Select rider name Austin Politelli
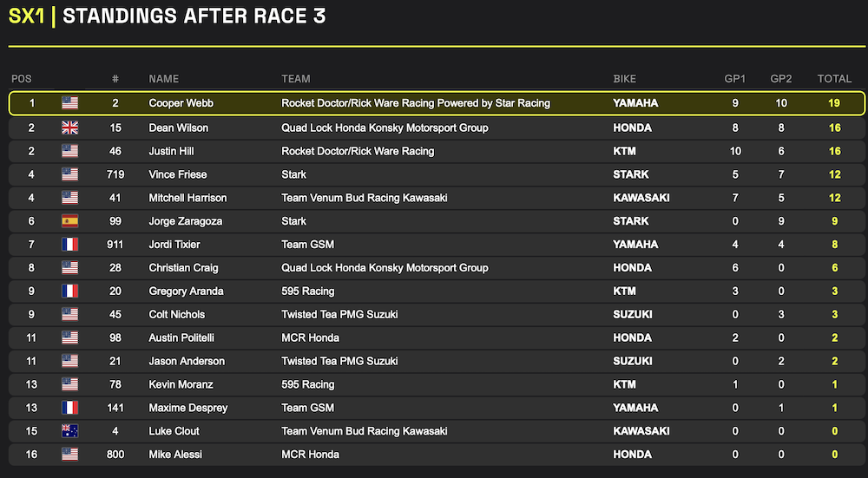This screenshot has width=868, height=478. pos(181,337)
